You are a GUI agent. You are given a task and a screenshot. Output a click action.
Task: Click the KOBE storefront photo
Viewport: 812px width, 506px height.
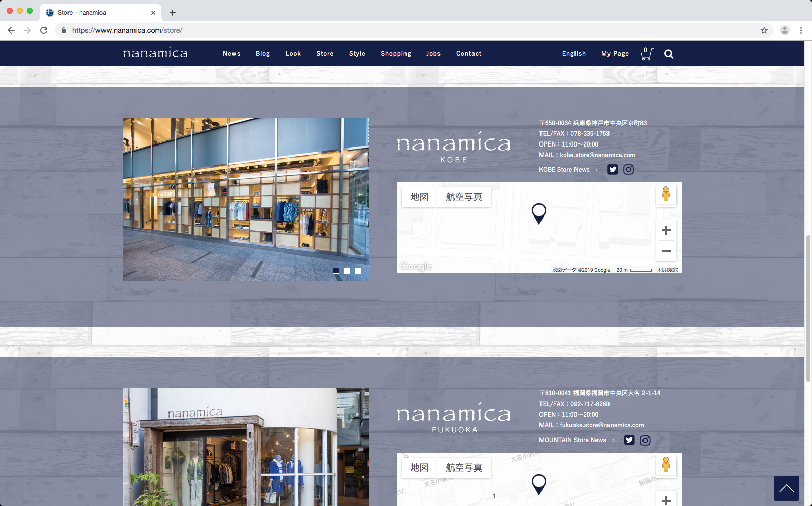click(x=246, y=199)
